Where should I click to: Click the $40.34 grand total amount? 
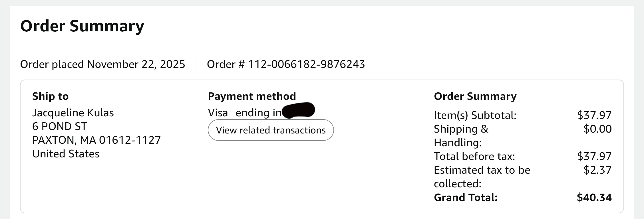pos(594,197)
